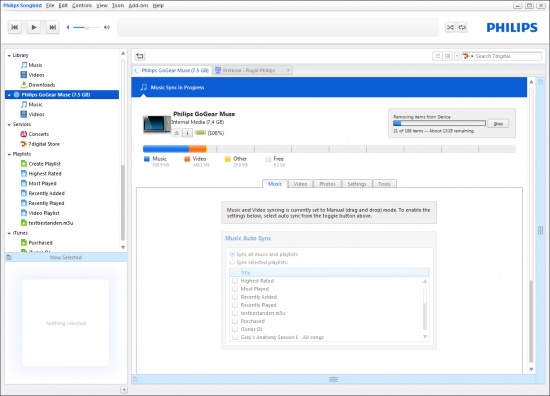
Task: Open the View menu
Action: coord(102,6)
